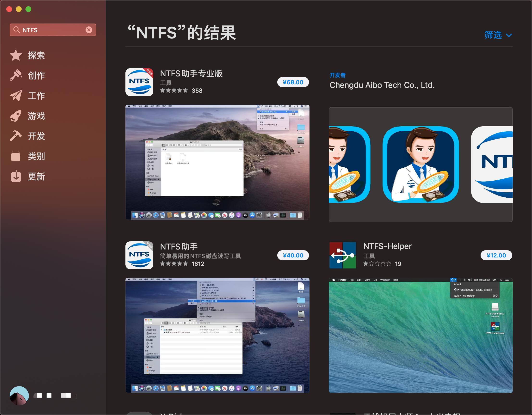Purchase NTFS-Helper for ¥12.00
The image size is (532, 415).
point(496,255)
